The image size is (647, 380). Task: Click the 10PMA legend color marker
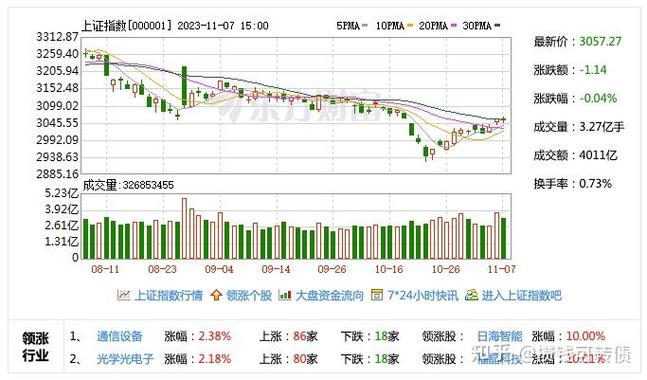409,26
